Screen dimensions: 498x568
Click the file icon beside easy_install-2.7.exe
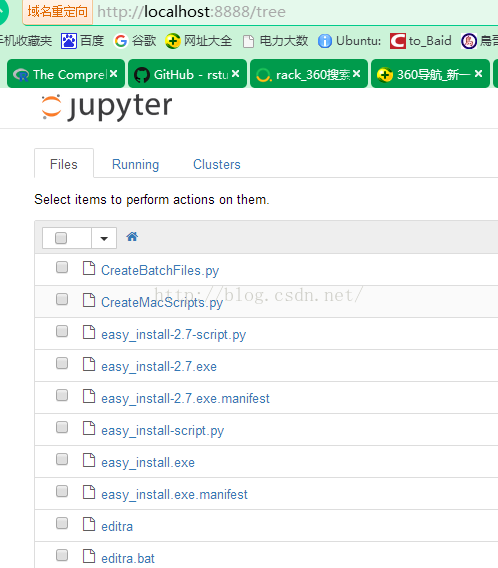pyautogui.click(x=89, y=364)
